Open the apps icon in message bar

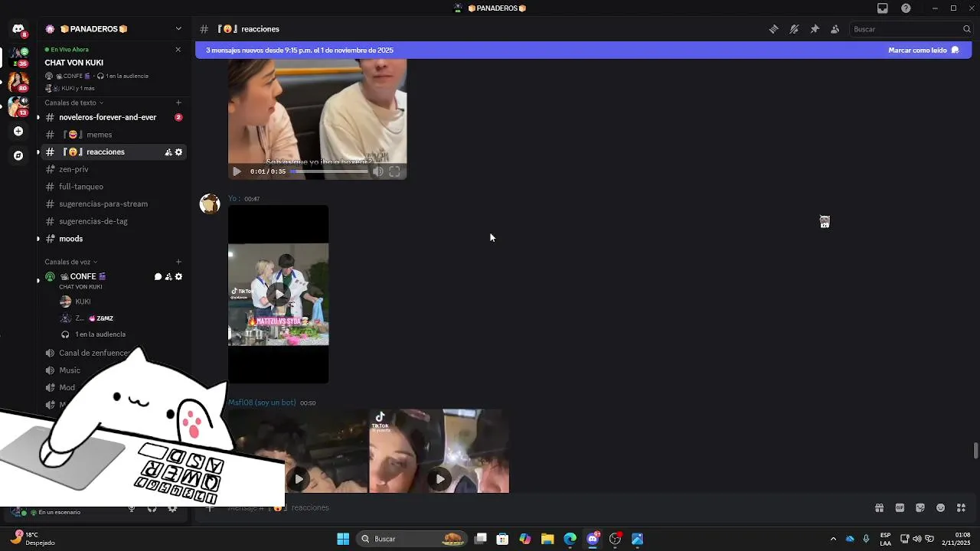tap(962, 507)
